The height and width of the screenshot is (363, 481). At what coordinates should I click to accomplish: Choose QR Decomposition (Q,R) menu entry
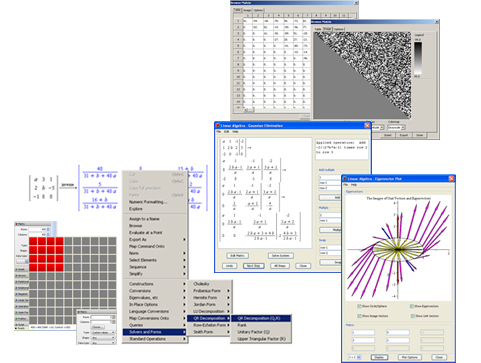(x=261, y=318)
